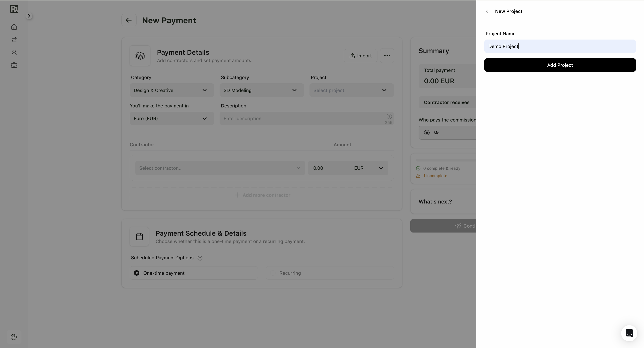Open the Euro (EUR) currency dropdown
The width and height of the screenshot is (644, 348).
tap(172, 119)
